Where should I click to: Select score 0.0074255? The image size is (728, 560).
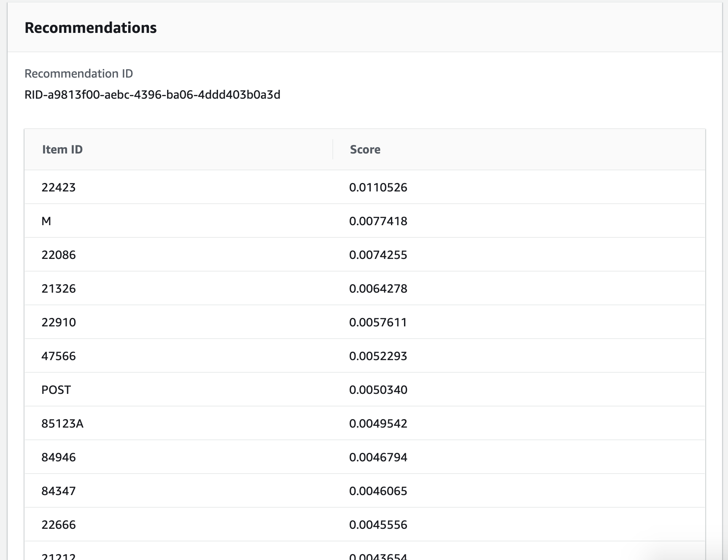[x=378, y=255]
